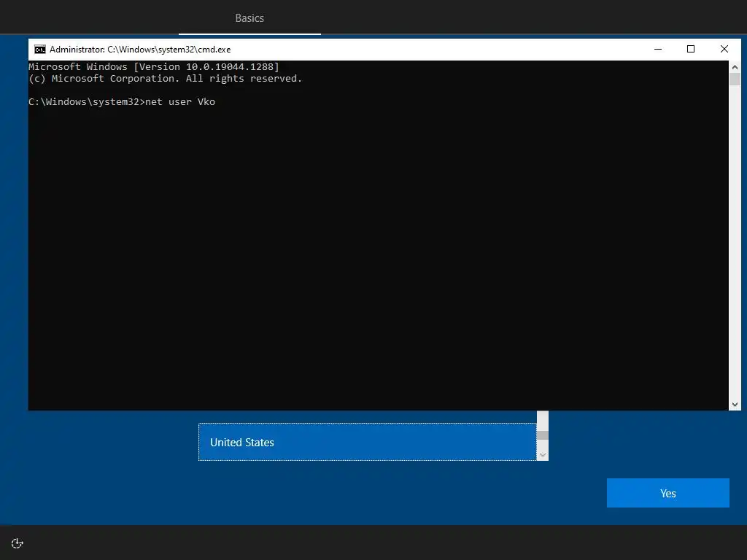Click the cmd scrollbar down arrow
Image resolution: width=747 pixels, height=560 pixels.
(x=735, y=404)
